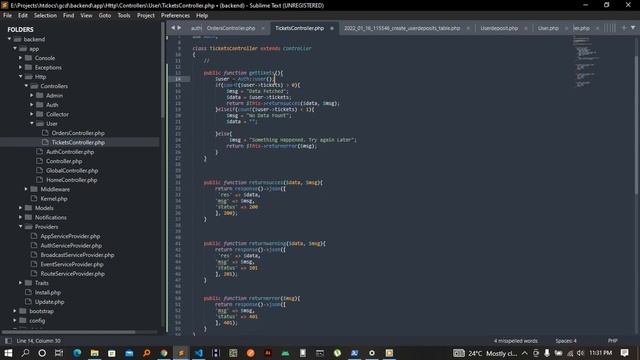This screenshot has height=360, width=640.
Task: Expand the Collector folder
Action: click(x=32, y=114)
